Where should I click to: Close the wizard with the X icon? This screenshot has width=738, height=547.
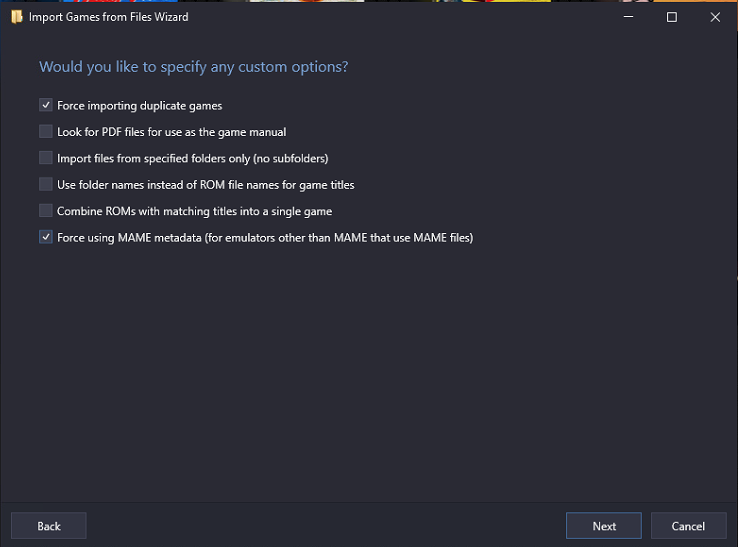pos(715,17)
